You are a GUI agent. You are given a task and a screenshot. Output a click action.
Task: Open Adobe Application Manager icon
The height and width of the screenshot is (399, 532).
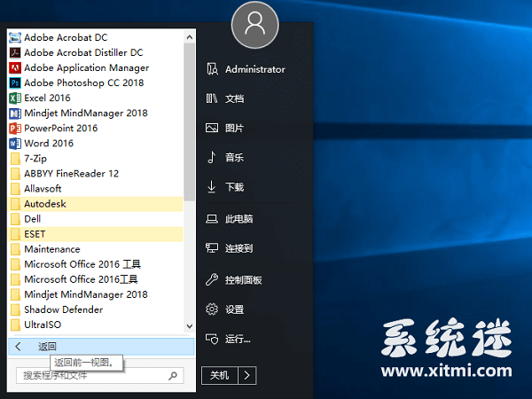(x=15, y=68)
